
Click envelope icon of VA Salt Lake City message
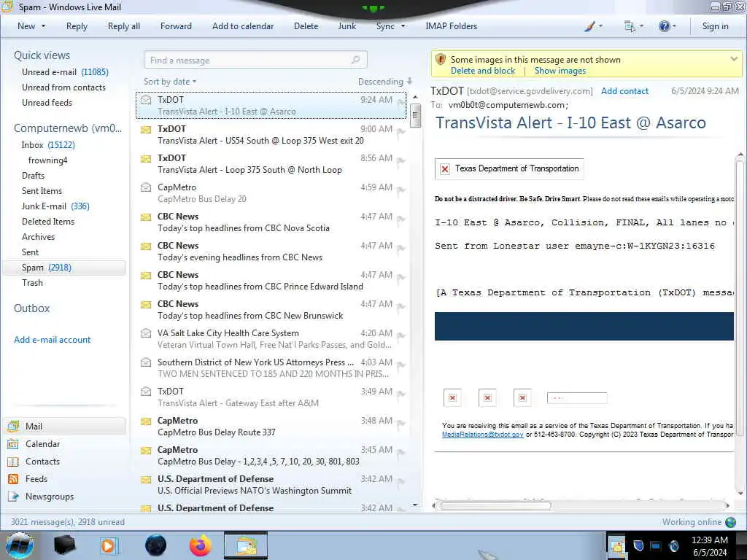coord(146,332)
